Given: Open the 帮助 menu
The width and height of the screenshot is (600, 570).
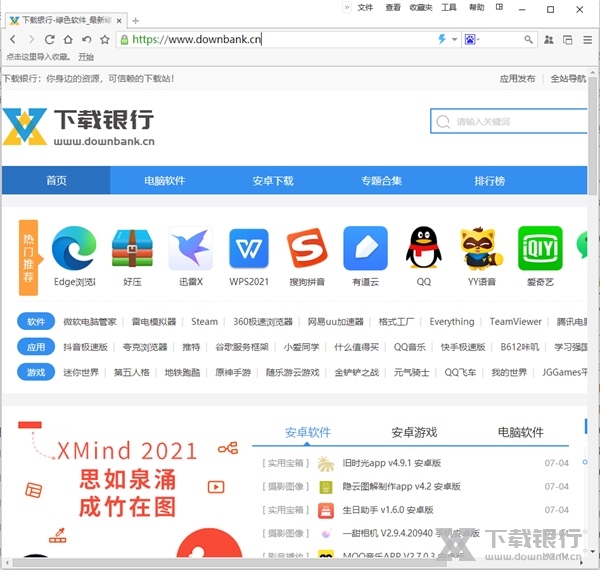Looking at the screenshot, I should (477, 7).
